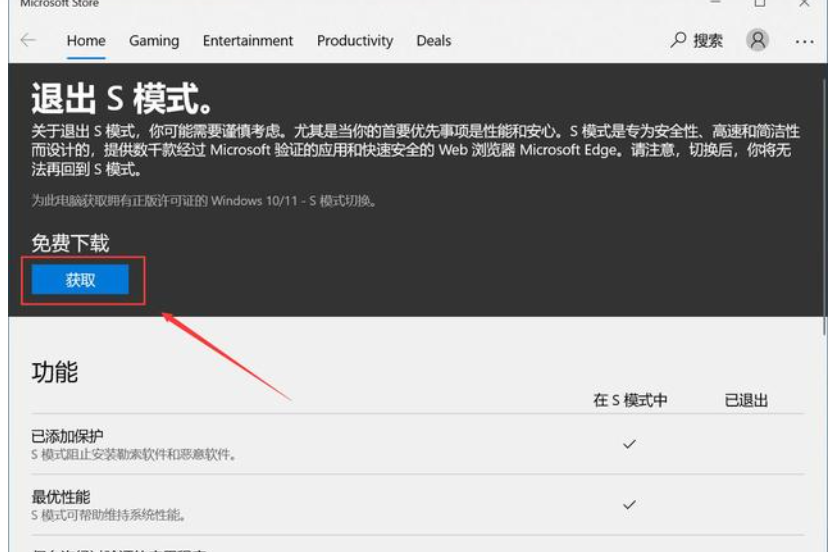The image size is (828, 552).
Task: Select the 已退出 column header
Action: click(746, 400)
